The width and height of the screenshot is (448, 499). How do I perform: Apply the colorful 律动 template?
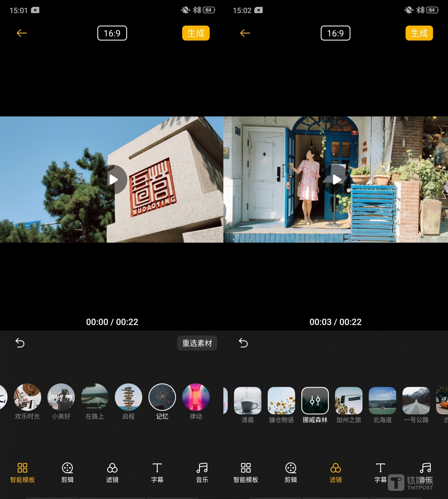(196, 397)
